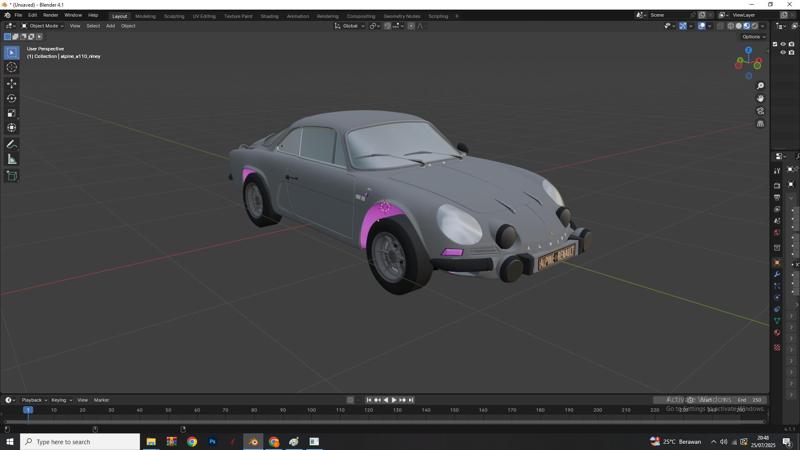Open the Object Mode dropdown
Screen dimensions: 800x450
pyautogui.click(x=45, y=26)
